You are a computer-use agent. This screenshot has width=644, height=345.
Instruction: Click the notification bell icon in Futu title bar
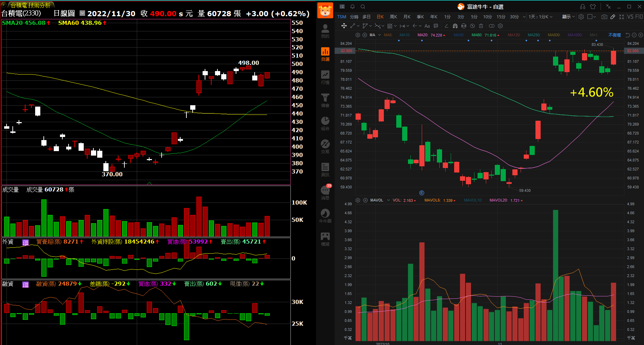pyautogui.click(x=352, y=7)
